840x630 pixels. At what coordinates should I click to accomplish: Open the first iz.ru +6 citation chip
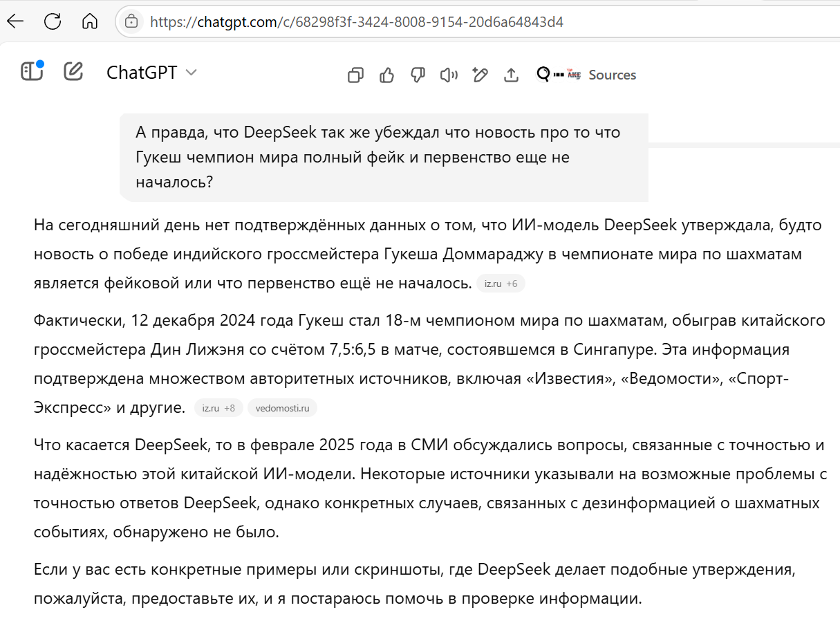point(501,284)
